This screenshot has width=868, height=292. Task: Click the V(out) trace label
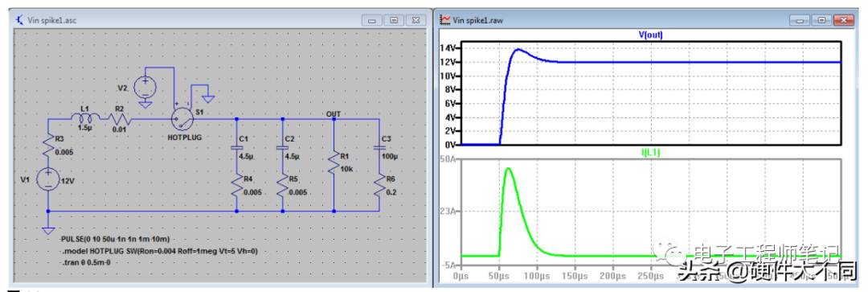[650, 35]
